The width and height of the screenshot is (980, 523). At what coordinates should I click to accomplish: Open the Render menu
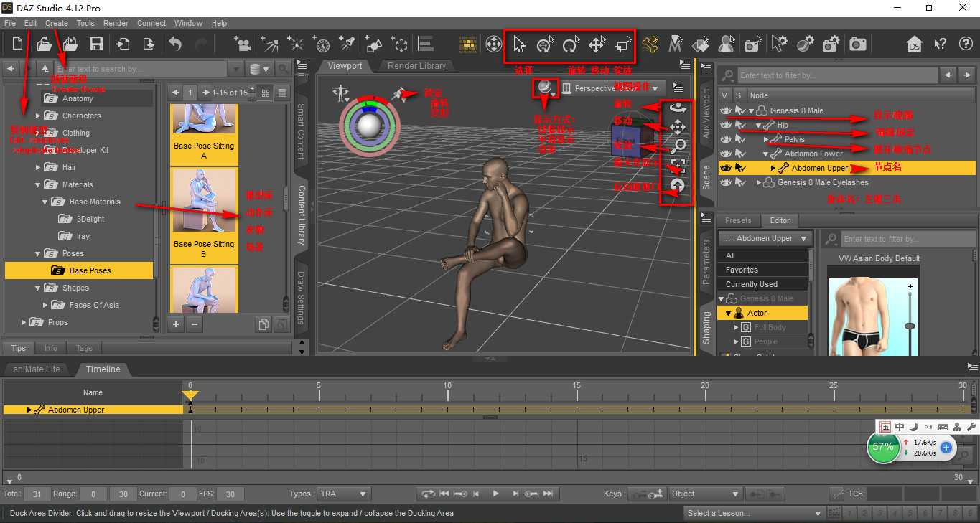click(116, 23)
